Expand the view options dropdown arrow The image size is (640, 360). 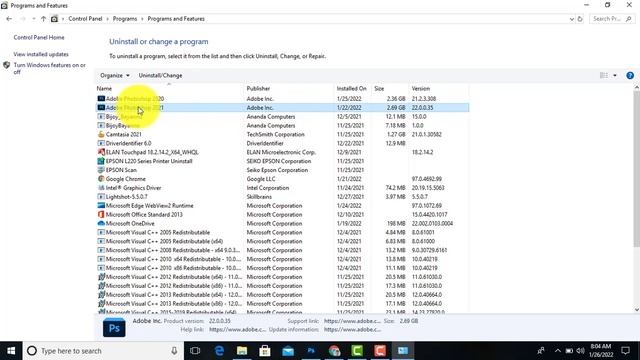(615, 76)
